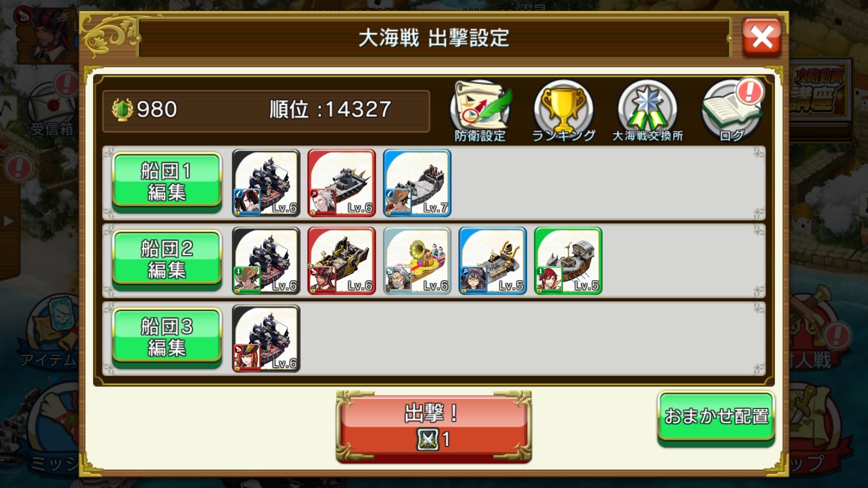
Task: Open the ログ book icon
Action: tap(731, 111)
